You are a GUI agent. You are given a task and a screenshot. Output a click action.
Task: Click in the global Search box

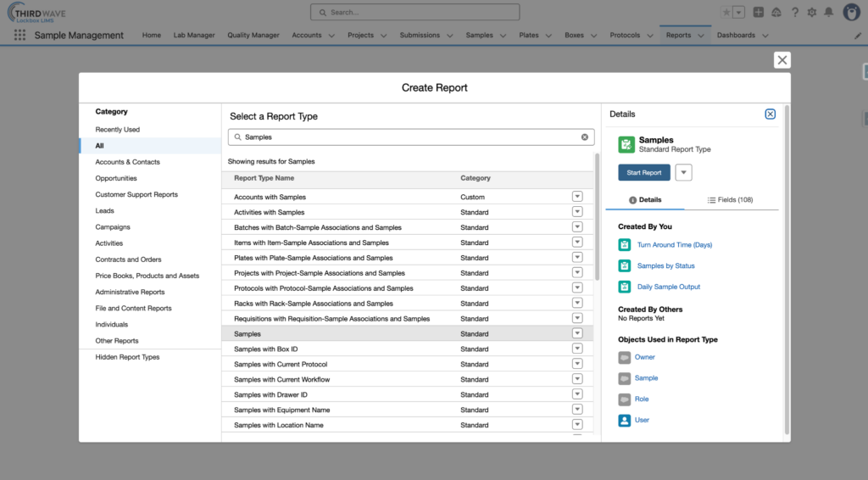(x=415, y=12)
